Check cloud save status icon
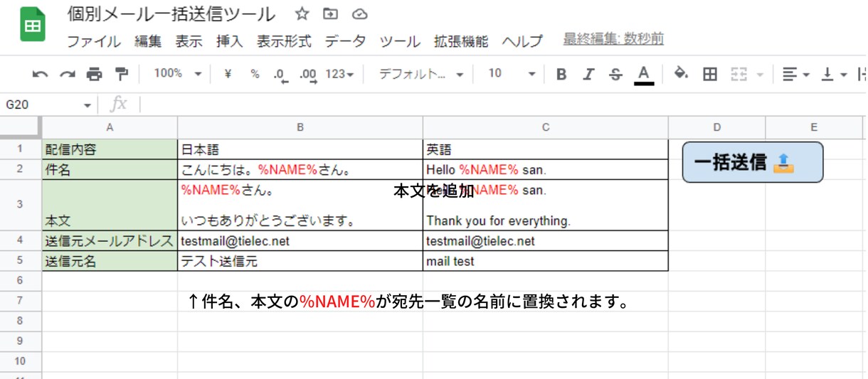 click(359, 14)
